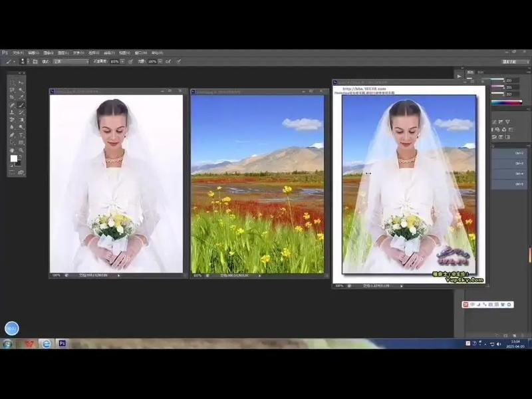Viewport: 532px width, 399px height.
Task: Toggle the Brush panel from options bar
Action: click(x=35, y=61)
